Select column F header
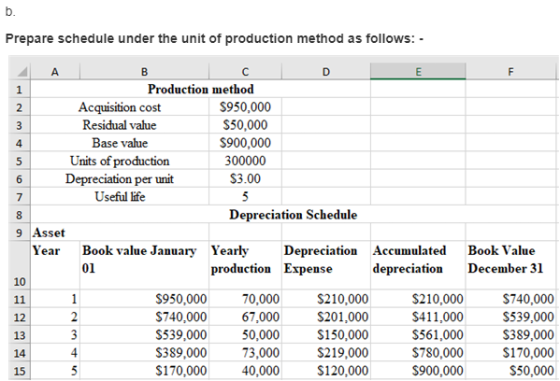The image size is (560, 381). pyautogui.click(x=511, y=72)
